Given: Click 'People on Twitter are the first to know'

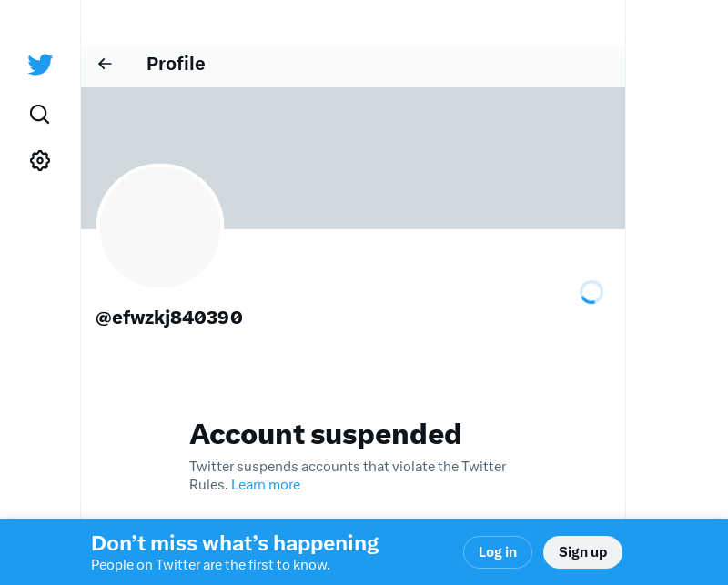Looking at the screenshot, I should pyautogui.click(x=210, y=565).
